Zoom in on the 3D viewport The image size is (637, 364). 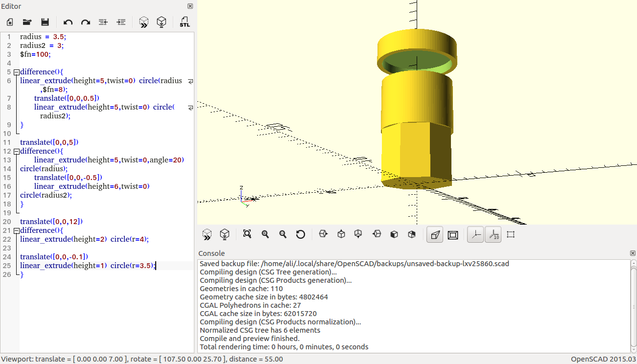[265, 234]
